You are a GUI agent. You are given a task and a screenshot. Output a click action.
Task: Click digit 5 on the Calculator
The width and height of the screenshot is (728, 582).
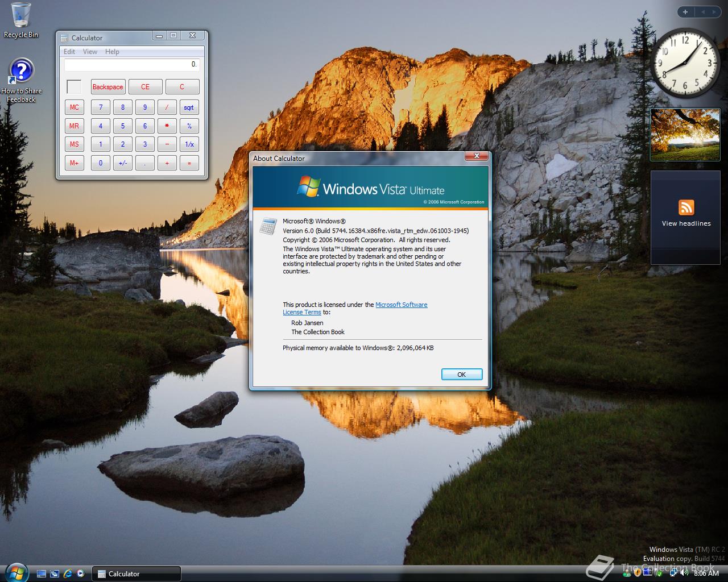point(123,126)
